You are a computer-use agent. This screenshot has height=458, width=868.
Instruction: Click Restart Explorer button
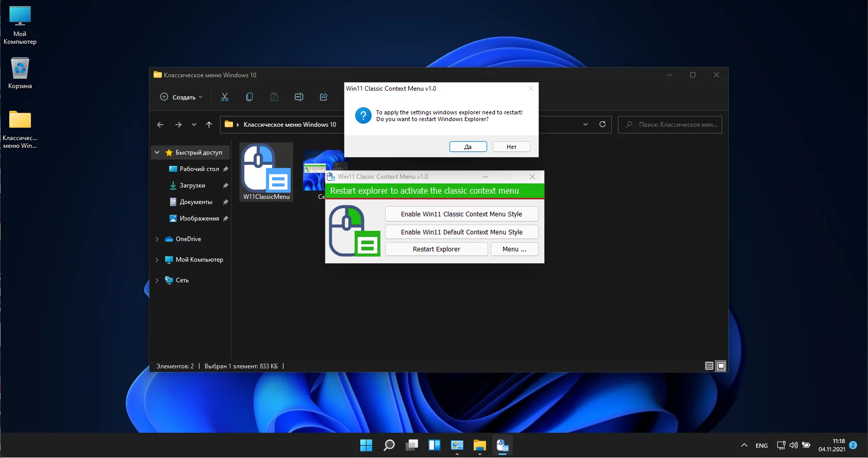click(436, 249)
